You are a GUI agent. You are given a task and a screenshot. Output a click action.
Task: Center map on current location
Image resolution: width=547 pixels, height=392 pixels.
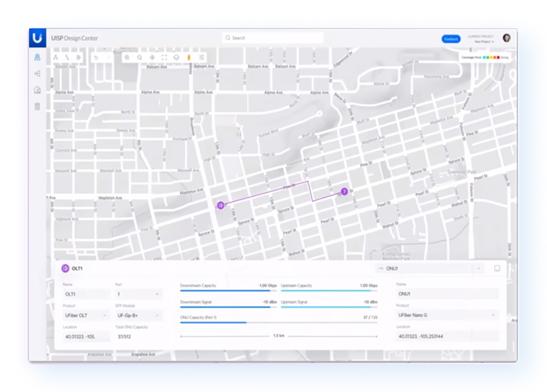[152, 57]
